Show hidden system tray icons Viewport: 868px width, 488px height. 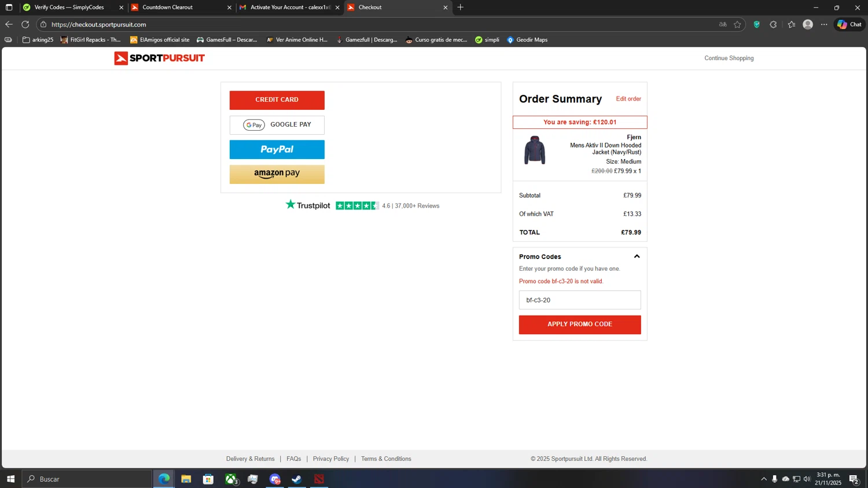pos(764,479)
